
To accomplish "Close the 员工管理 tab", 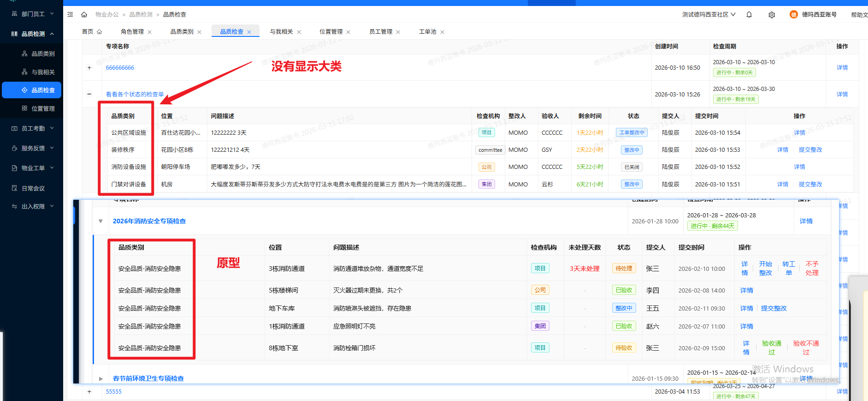I will click(398, 32).
